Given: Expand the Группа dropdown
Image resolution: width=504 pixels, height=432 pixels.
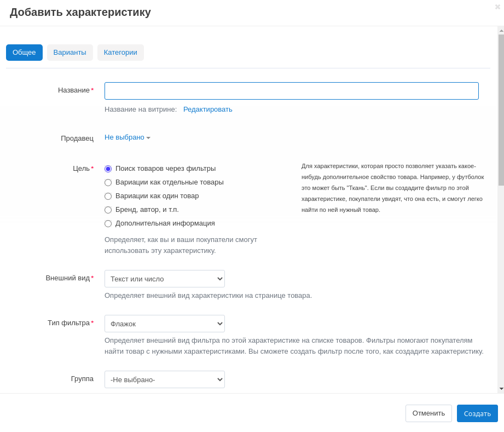Looking at the screenshot, I should pyautogui.click(x=164, y=379).
